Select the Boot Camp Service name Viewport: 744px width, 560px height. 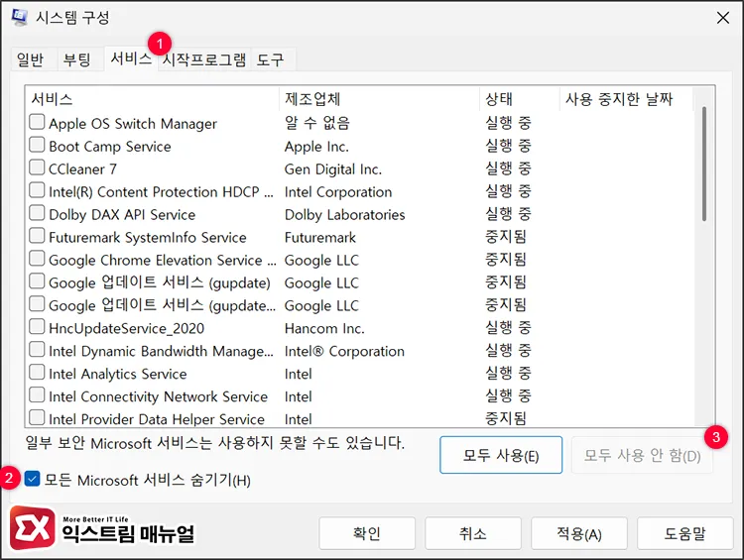pos(109,147)
